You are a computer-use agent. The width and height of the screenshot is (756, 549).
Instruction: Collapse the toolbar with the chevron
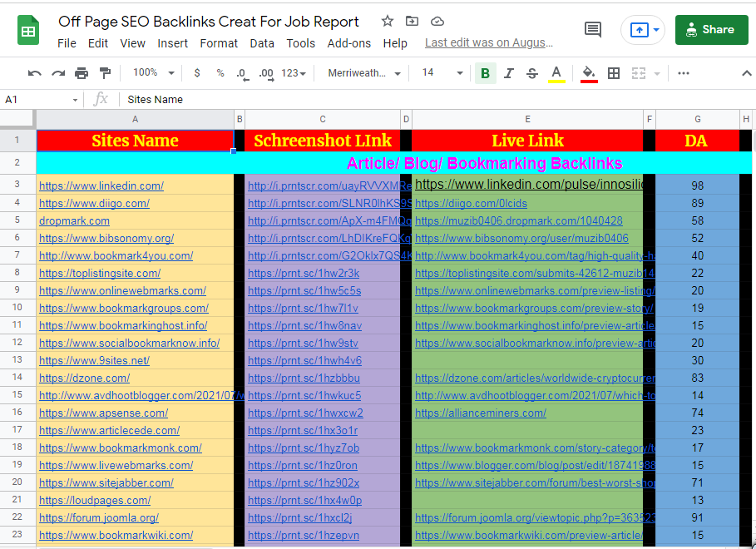point(746,73)
